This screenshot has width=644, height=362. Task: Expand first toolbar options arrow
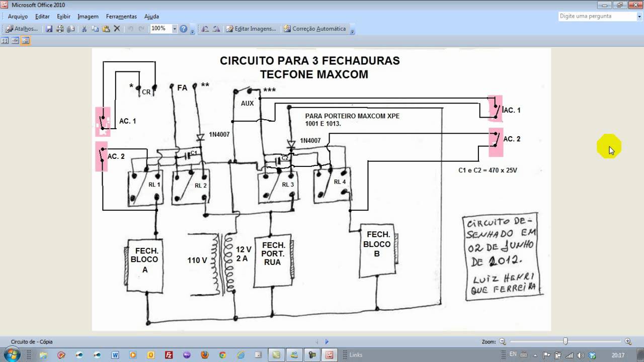(x=193, y=30)
